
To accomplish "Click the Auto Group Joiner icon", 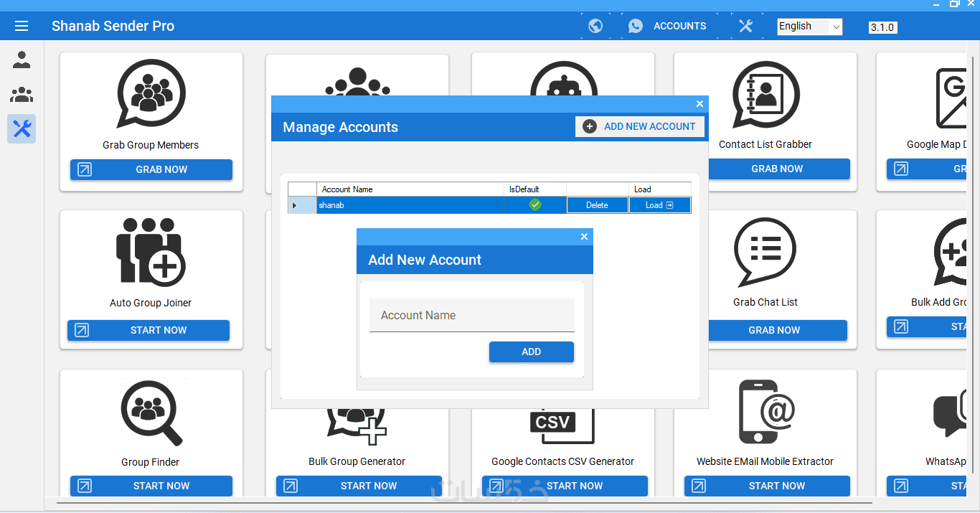I will tap(151, 253).
